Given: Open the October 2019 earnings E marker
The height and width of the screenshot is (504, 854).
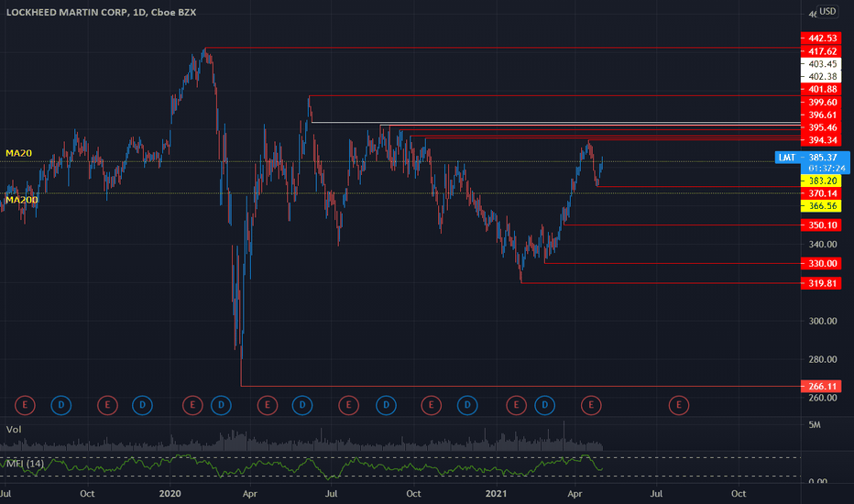Looking at the screenshot, I should [107, 405].
